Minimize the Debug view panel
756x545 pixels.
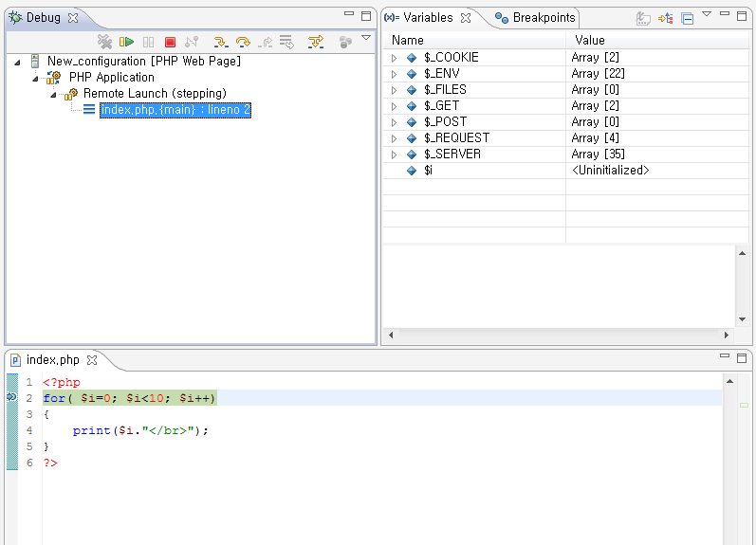point(349,14)
